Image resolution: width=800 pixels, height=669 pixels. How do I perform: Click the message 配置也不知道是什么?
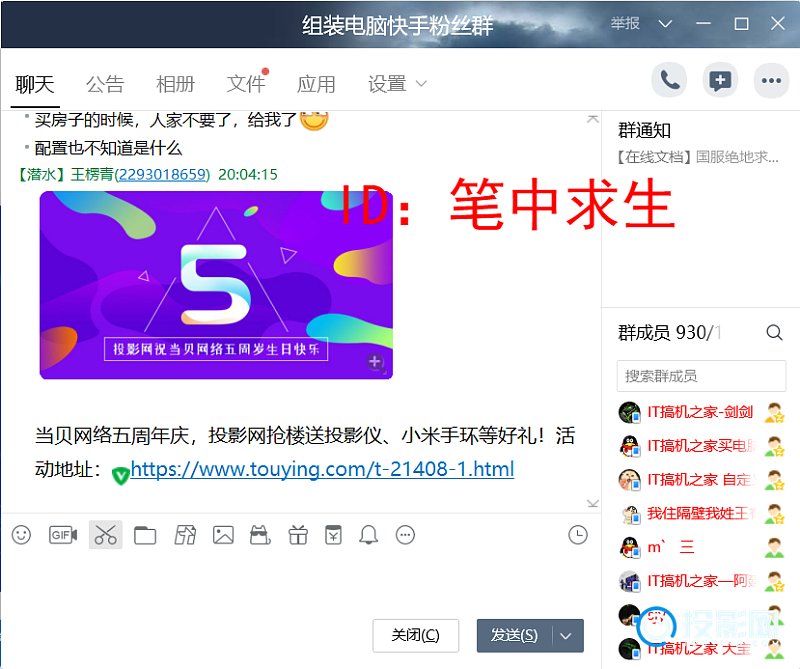pyautogui.click(x=108, y=148)
